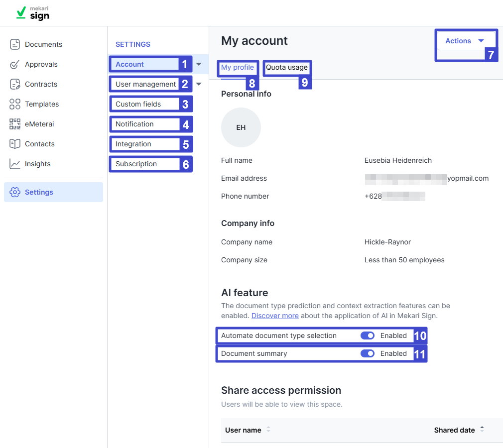Select Settings in main sidebar

[x=54, y=192]
